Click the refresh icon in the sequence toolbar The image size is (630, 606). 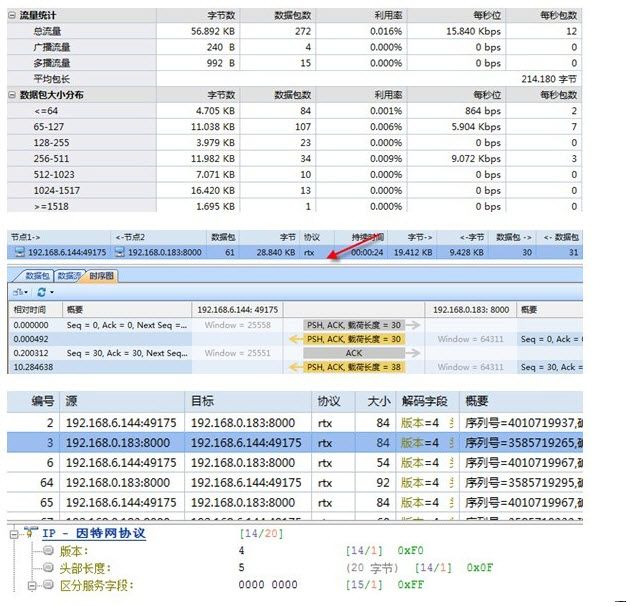coord(41,292)
